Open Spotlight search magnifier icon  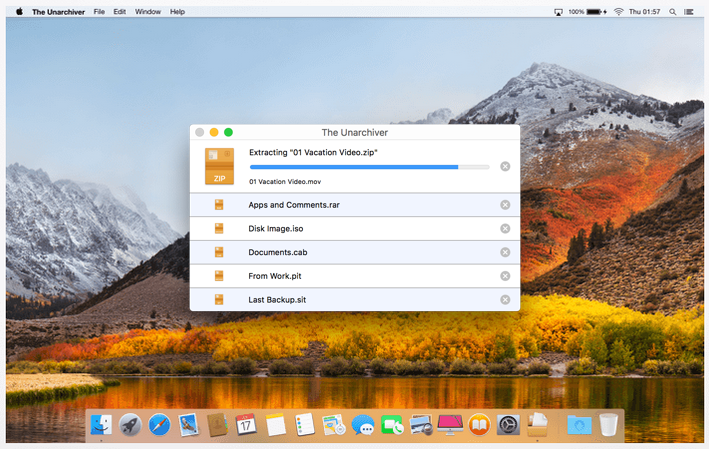coord(673,12)
